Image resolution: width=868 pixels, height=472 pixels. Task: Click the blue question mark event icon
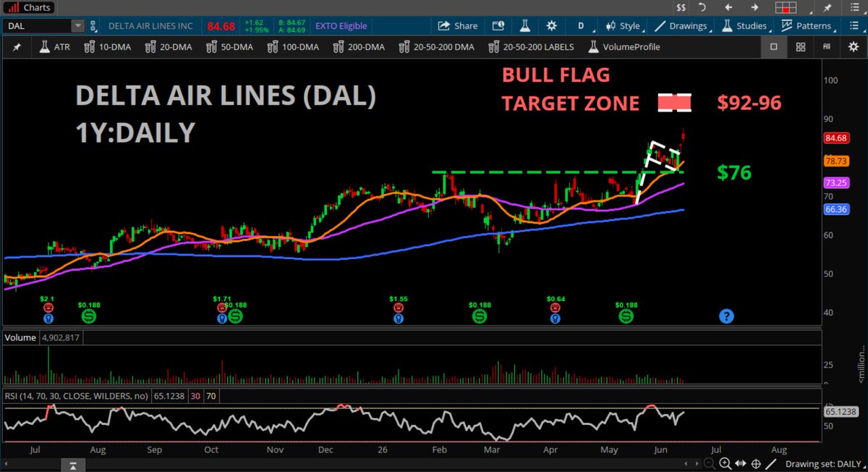pos(726,316)
